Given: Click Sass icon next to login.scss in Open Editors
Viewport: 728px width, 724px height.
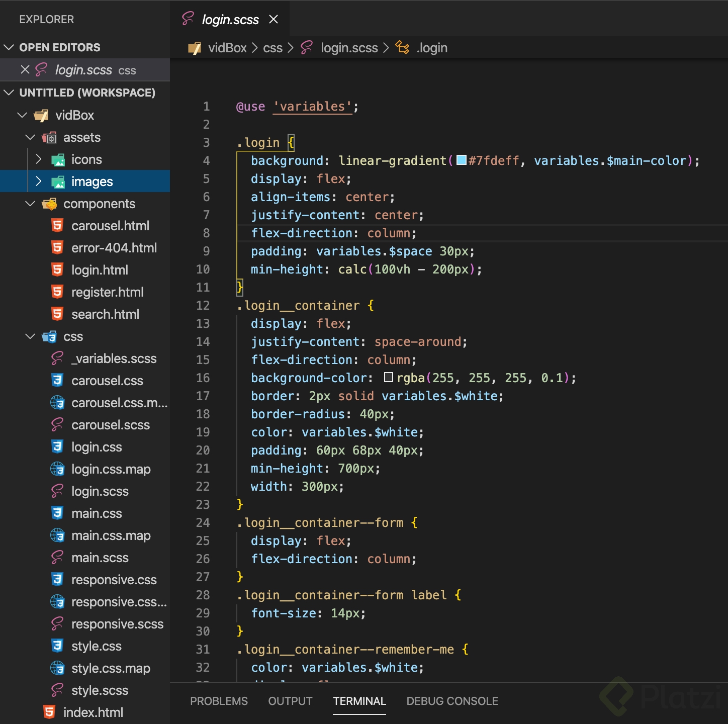Looking at the screenshot, I should pos(41,70).
